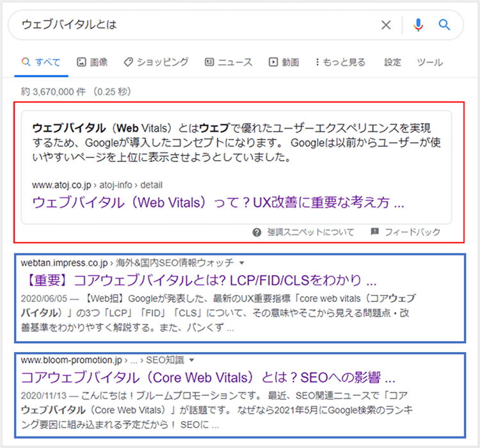The height and width of the screenshot is (448, 480).
Task: Click the www.bloom-promotion.jp breadcrumb
Action: pos(102,360)
